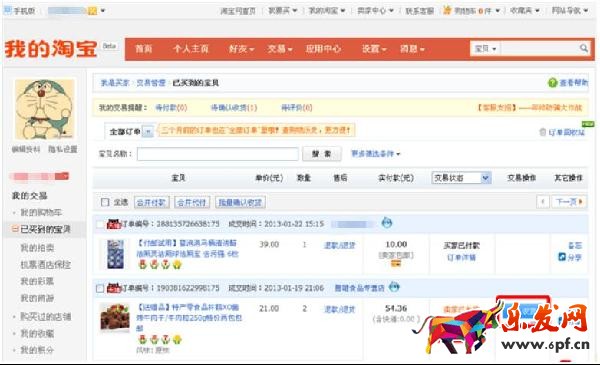Open the green help question-mark icon
This screenshot has width=600, height=365.
552,83
